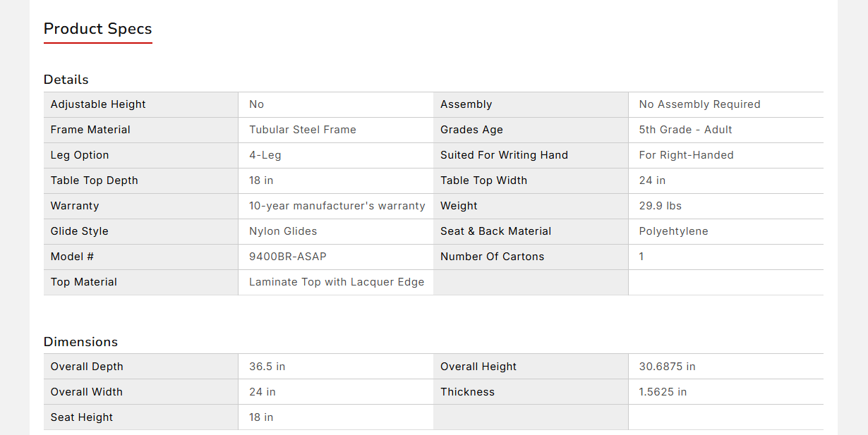Click the Dimensions section heading
The image size is (868, 435).
click(80, 342)
